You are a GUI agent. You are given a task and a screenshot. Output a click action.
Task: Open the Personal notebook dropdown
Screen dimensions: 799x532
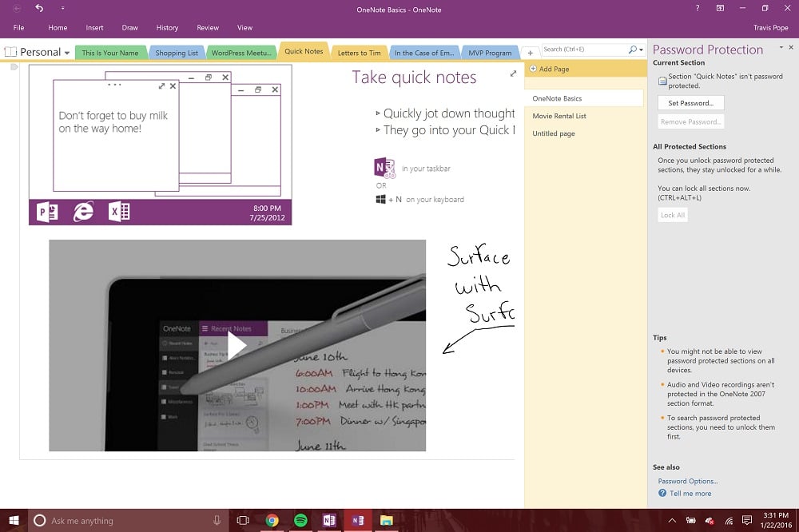tap(67, 51)
